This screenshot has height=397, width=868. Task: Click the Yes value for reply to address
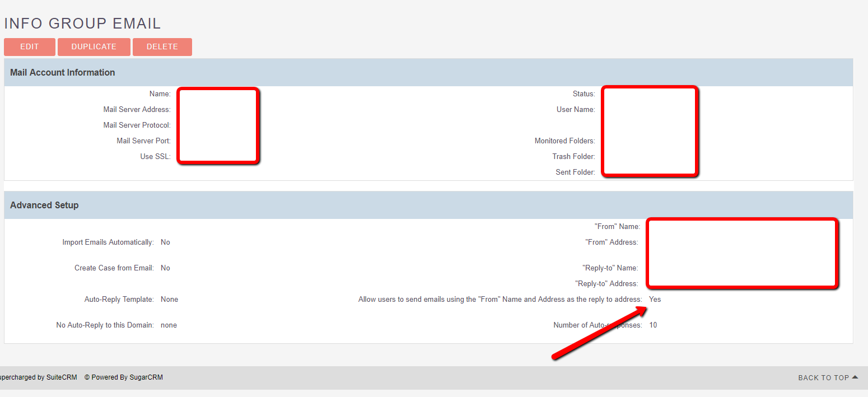(x=655, y=300)
